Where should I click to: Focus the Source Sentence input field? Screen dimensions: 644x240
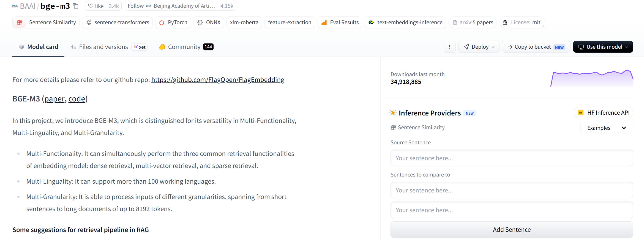point(512,158)
